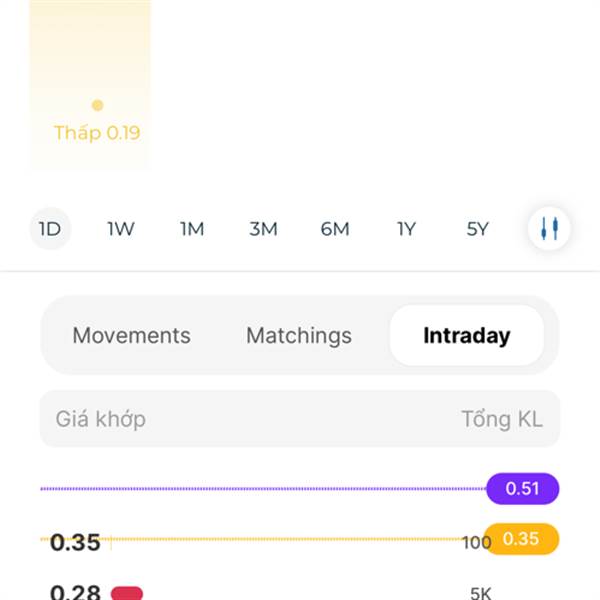The image size is (600, 600).
Task: Select the Intraday tab
Action: 466,336
